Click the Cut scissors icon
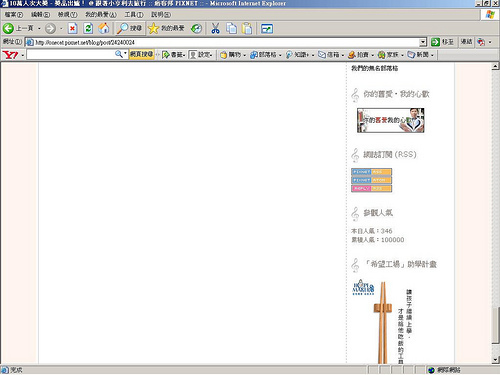This screenshot has width=500, height=375. tap(215, 28)
